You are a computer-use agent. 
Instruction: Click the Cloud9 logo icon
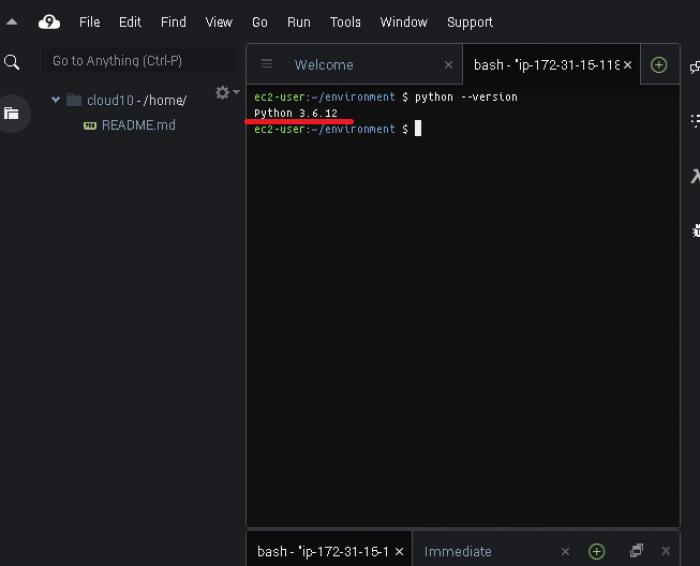49,22
